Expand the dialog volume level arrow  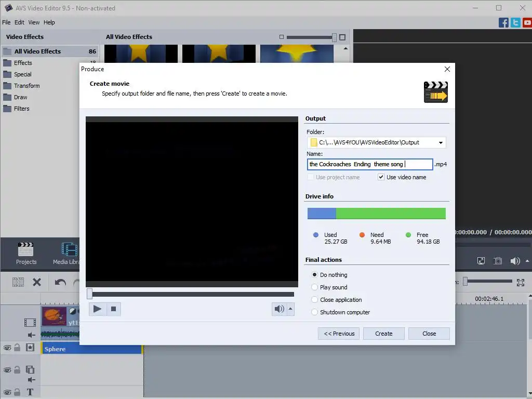click(x=290, y=309)
